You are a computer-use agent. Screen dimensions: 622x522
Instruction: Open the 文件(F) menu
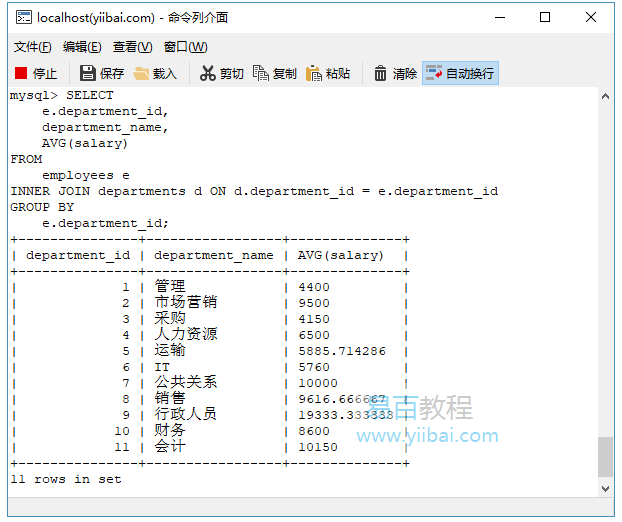(33, 47)
